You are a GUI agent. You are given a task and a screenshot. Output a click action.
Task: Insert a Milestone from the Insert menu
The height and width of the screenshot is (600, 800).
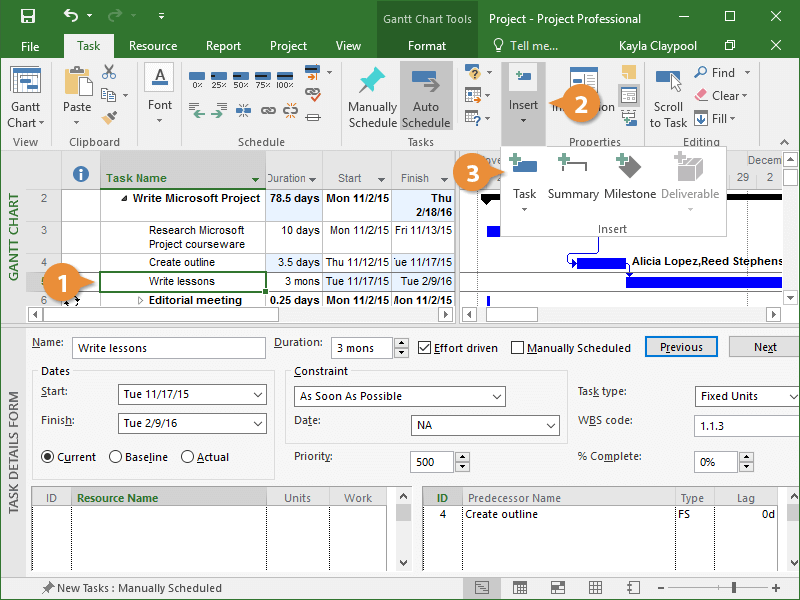(629, 170)
